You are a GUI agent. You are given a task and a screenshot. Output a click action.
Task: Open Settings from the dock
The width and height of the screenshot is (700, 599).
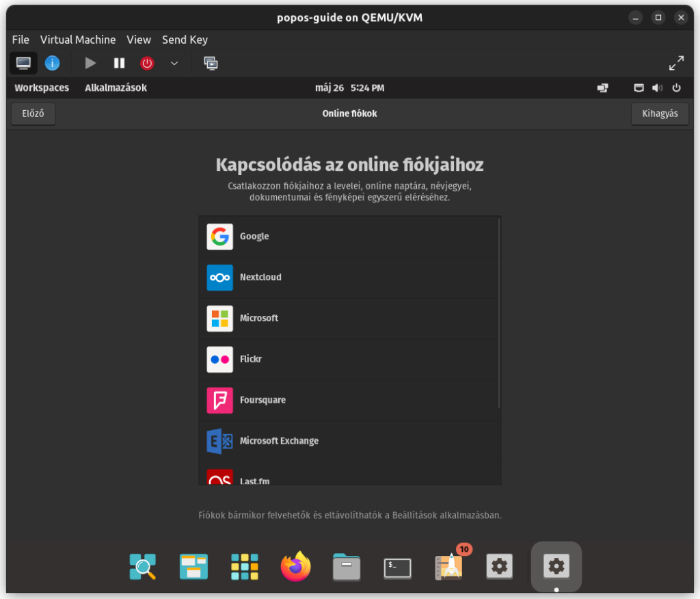[x=499, y=566]
